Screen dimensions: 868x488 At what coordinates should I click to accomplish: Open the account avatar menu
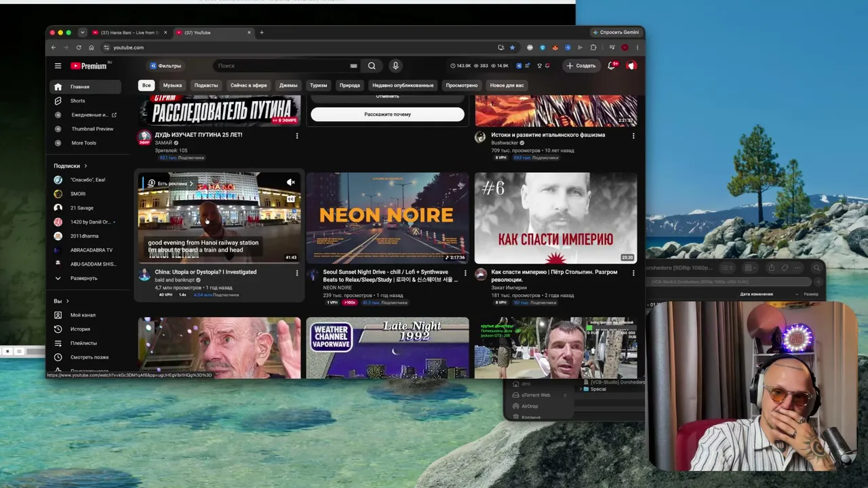point(631,66)
